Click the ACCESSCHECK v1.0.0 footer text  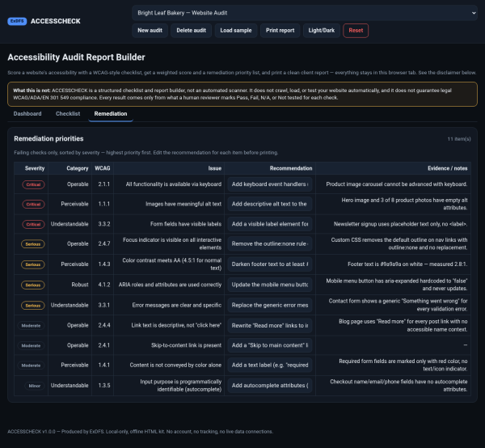pos(140,432)
